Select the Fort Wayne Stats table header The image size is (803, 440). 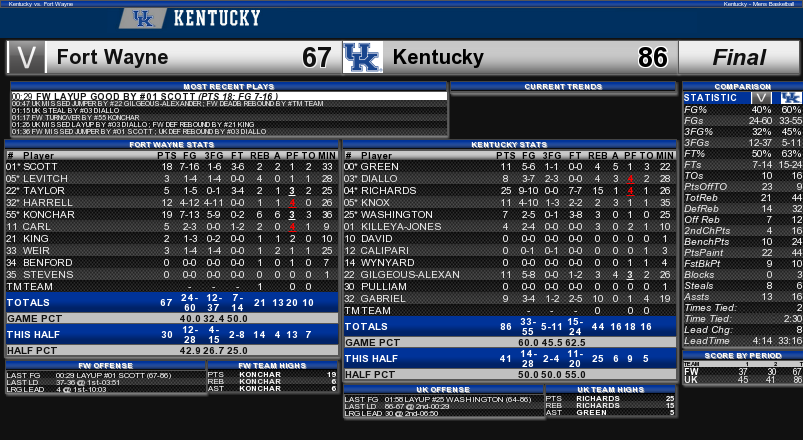click(172, 144)
